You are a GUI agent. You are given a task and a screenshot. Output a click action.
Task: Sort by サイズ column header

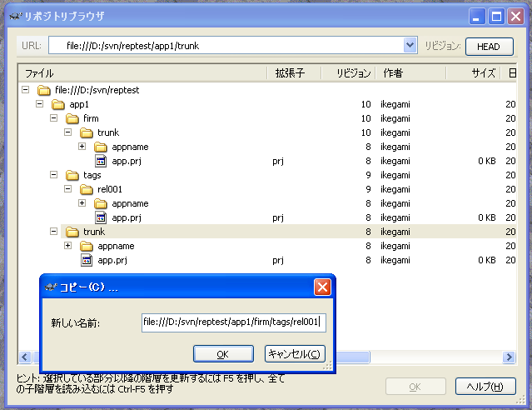[x=473, y=73]
